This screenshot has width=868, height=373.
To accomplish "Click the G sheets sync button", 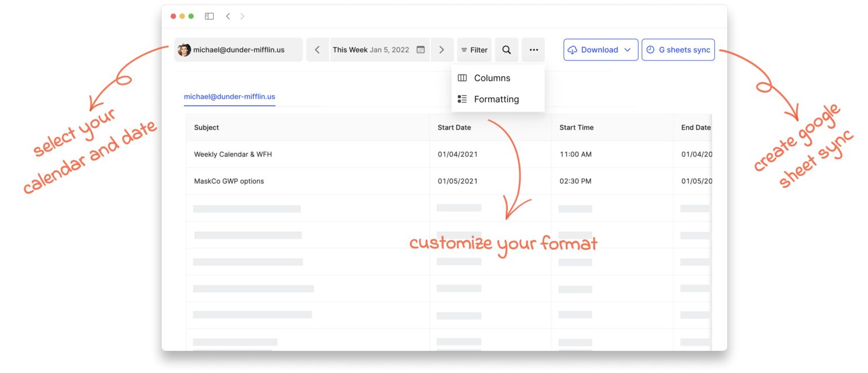I will (678, 50).
